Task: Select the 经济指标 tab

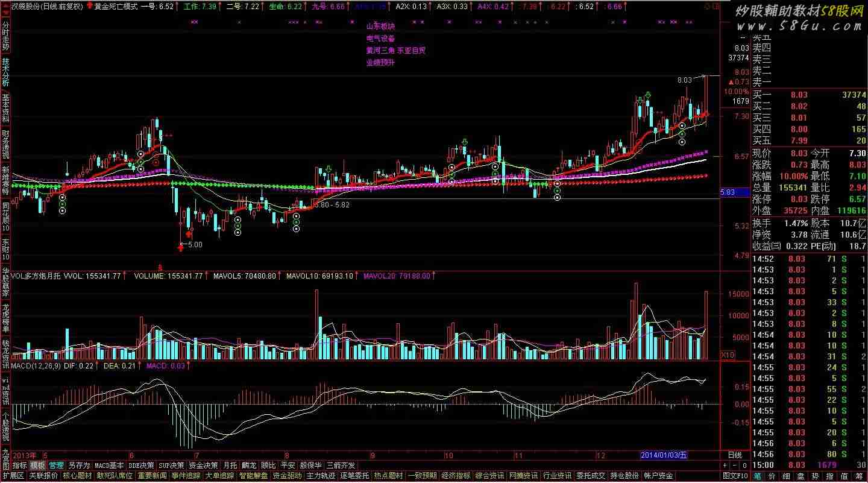Action: point(456,476)
